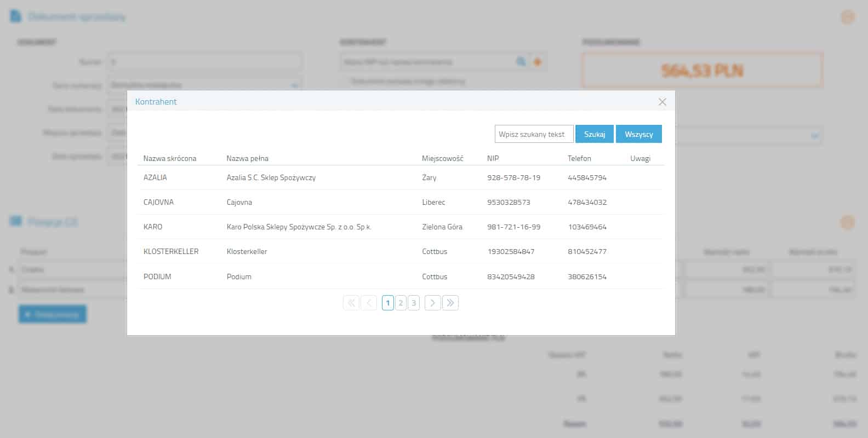Click the NIP value 19302584847
This screenshot has width=868, height=438.
coord(511,251)
